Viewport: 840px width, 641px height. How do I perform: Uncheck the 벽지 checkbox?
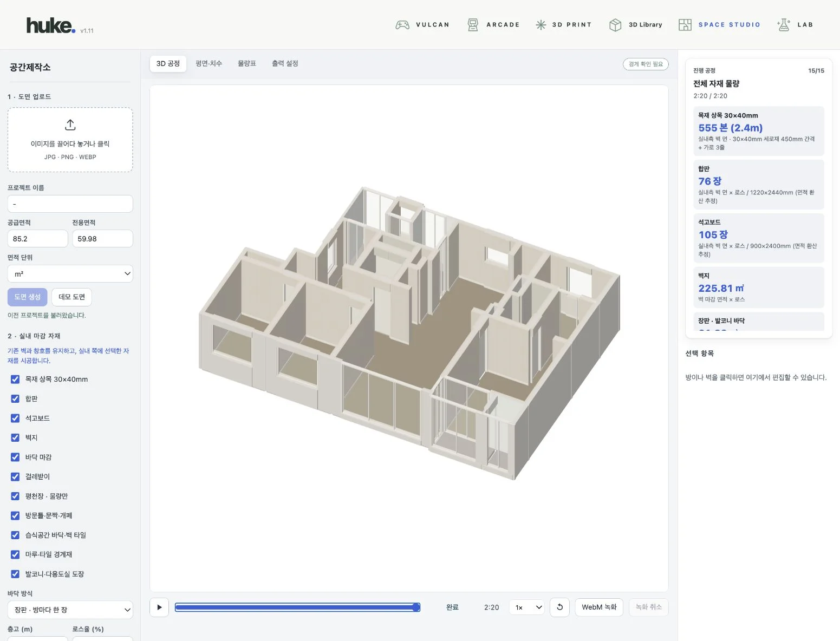click(15, 438)
